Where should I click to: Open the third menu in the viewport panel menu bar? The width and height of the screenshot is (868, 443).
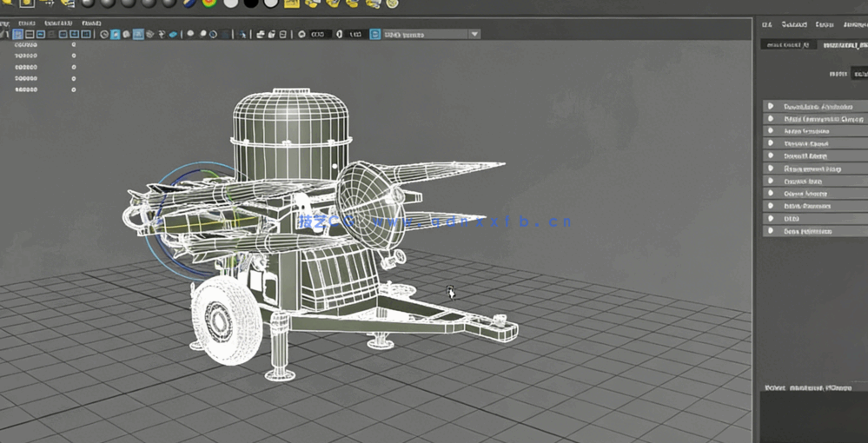(57, 23)
